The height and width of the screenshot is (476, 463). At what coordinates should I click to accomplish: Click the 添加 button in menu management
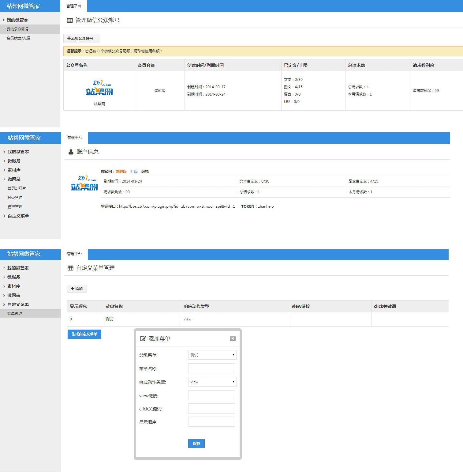77,289
